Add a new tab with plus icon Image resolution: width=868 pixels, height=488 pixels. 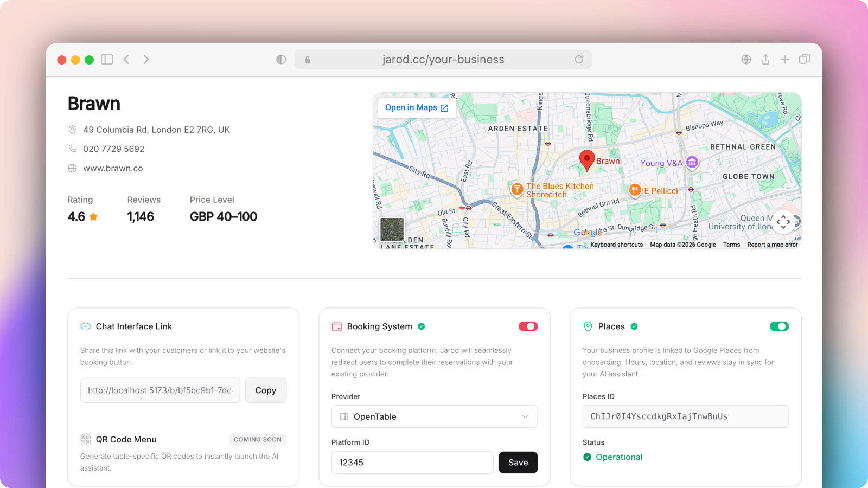[x=785, y=60]
